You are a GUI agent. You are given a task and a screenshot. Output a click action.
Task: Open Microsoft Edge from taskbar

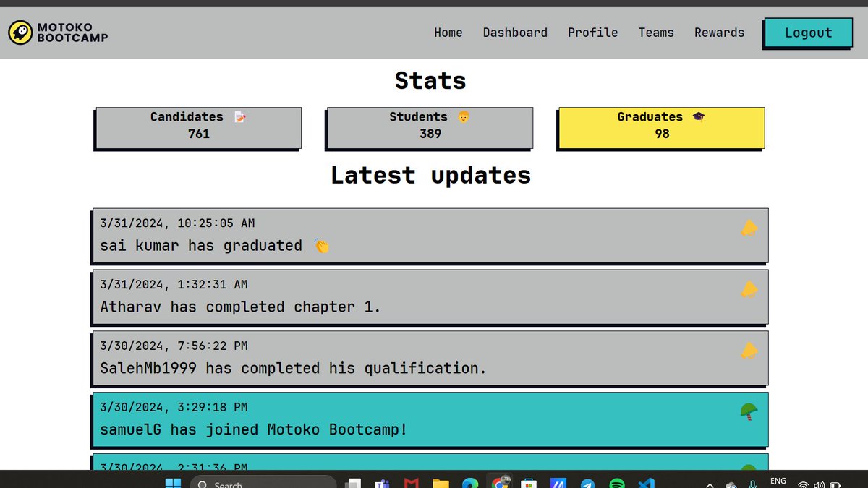coord(470,484)
